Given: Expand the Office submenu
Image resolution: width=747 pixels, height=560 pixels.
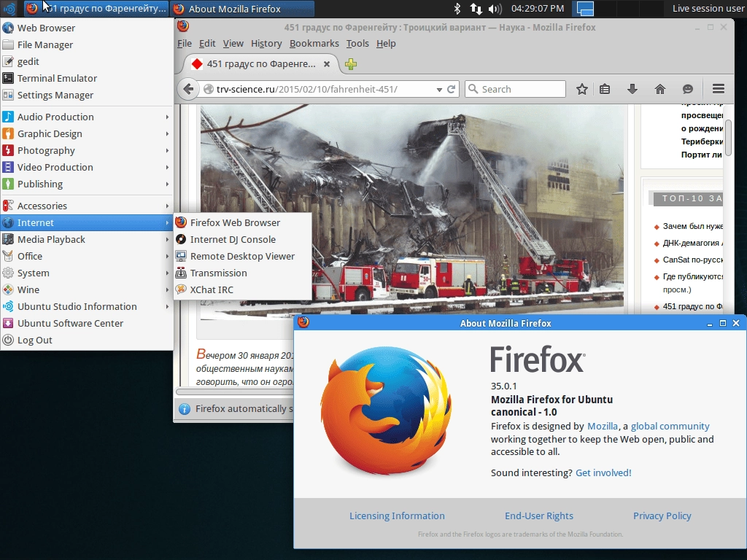Looking at the screenshot, I should point(87,256).
